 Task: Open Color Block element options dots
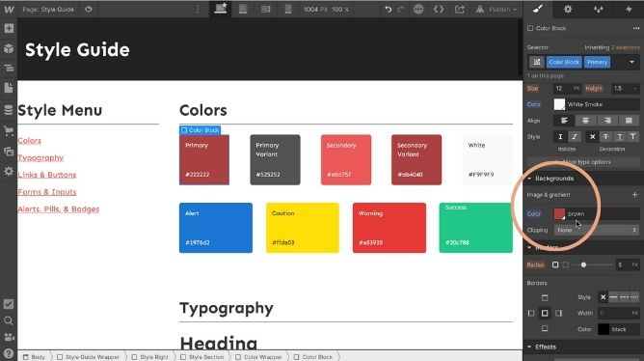636,28
